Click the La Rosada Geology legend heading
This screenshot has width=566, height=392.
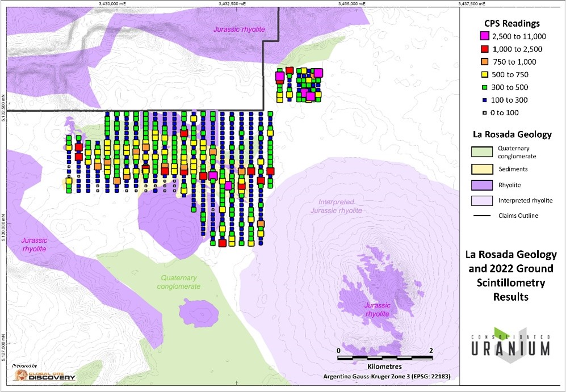[512, 134]
